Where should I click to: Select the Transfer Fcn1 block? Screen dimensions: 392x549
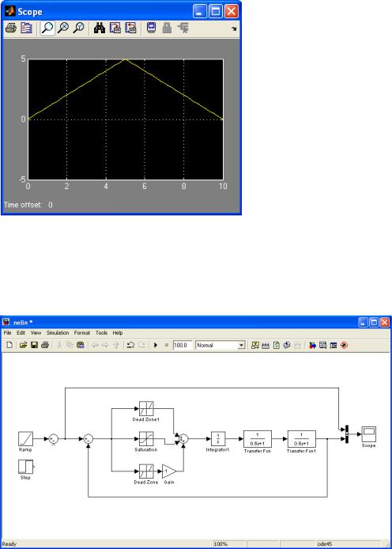click(301, 439)
